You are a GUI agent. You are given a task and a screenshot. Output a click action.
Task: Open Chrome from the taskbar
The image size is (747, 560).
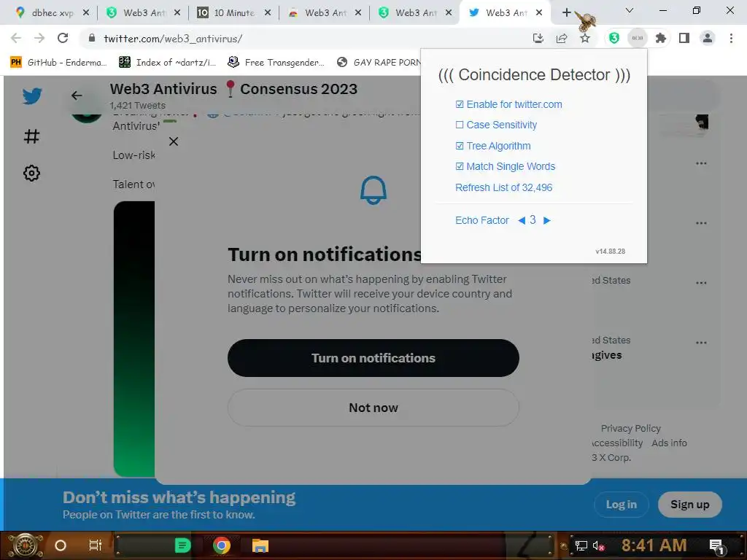(222, 545)
